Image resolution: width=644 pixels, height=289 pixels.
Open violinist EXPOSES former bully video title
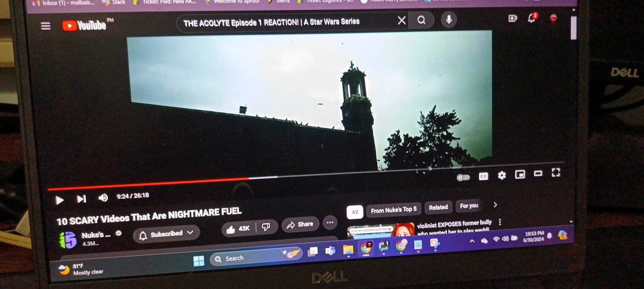(455, 227)
